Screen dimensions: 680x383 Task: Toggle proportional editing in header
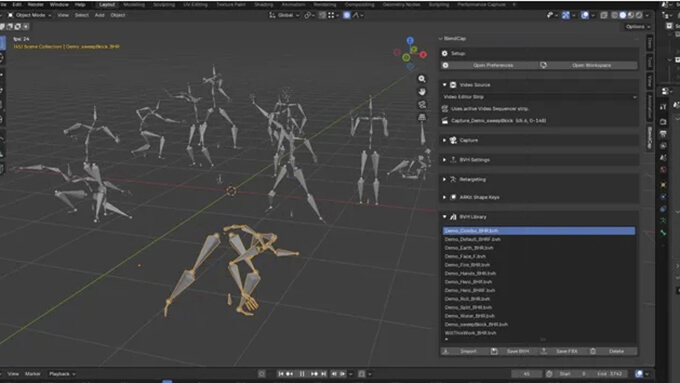click(x=347, y=15)
